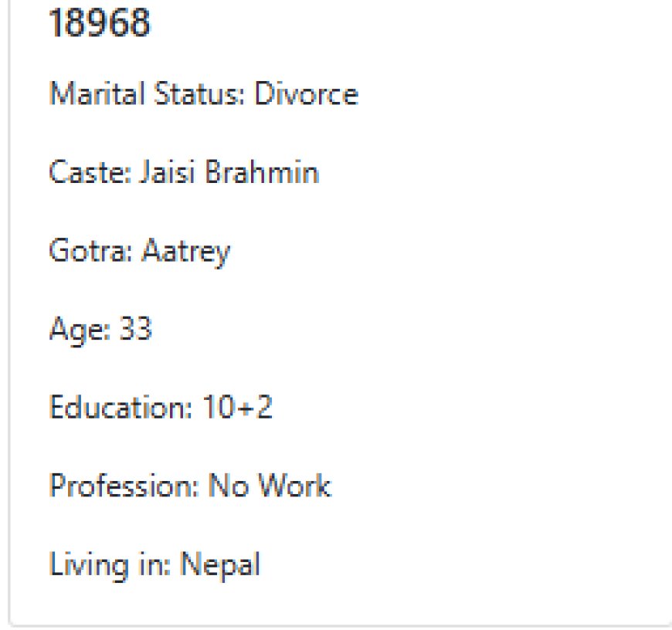
Task: Click the Age field label
Action: (80, 330)
